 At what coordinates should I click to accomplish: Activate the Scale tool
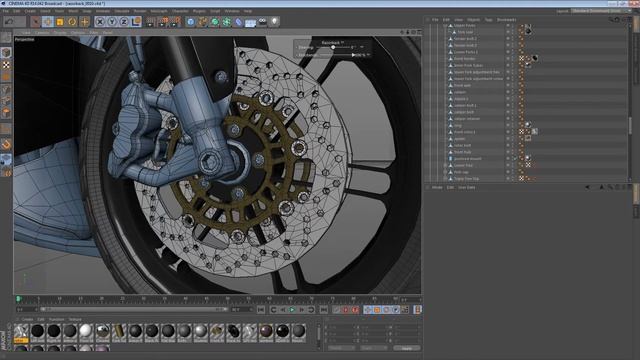pos(60,21)
